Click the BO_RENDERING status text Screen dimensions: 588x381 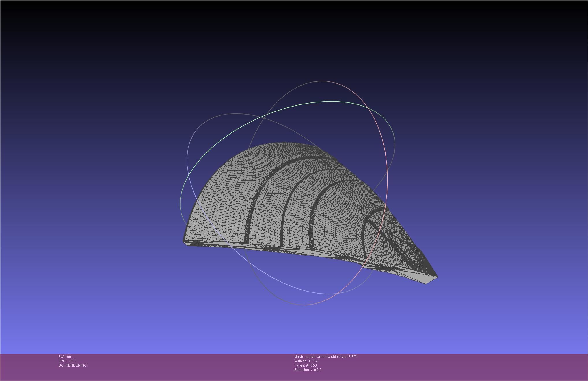[72, 365]
